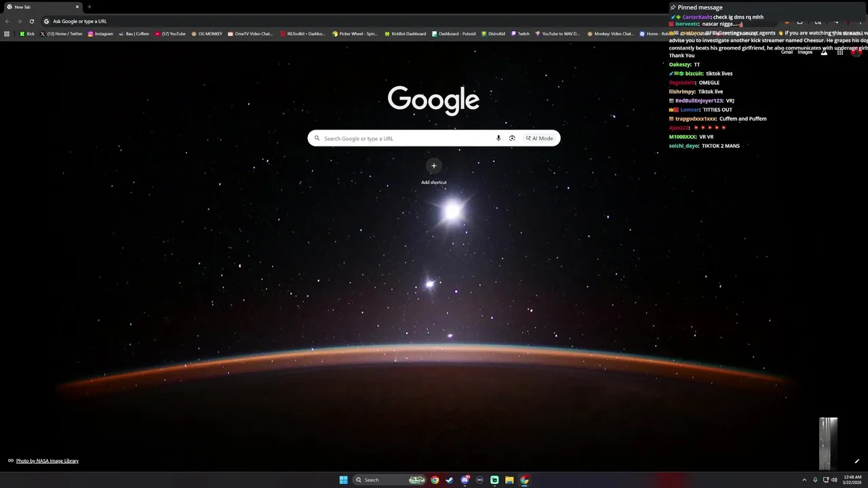Open the Monkey: Video Chat bookmark
The width and height of the screenshot is (868, 488).
coord(610,33)
